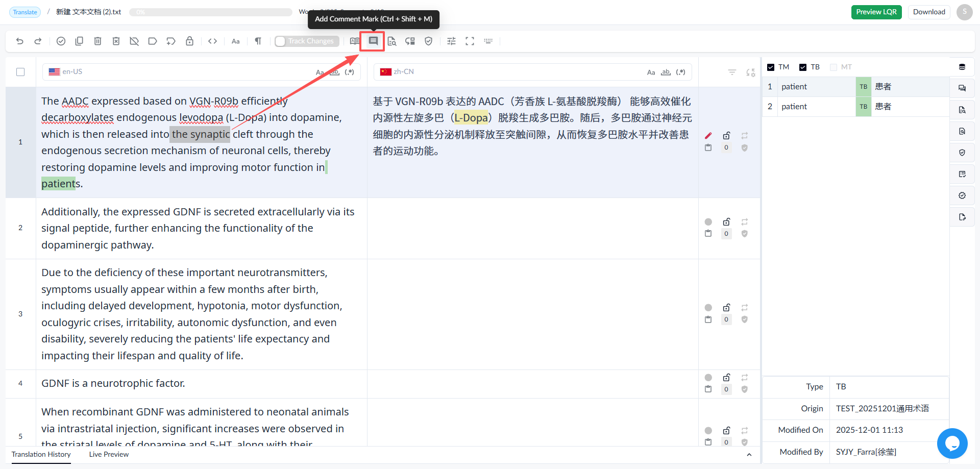
Task: Click the translation progress bar
Action: coord(210,12)
